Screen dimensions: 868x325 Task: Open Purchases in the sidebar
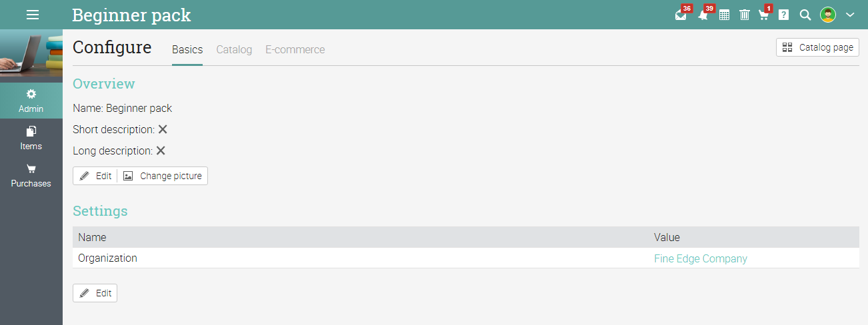point(31,175)
